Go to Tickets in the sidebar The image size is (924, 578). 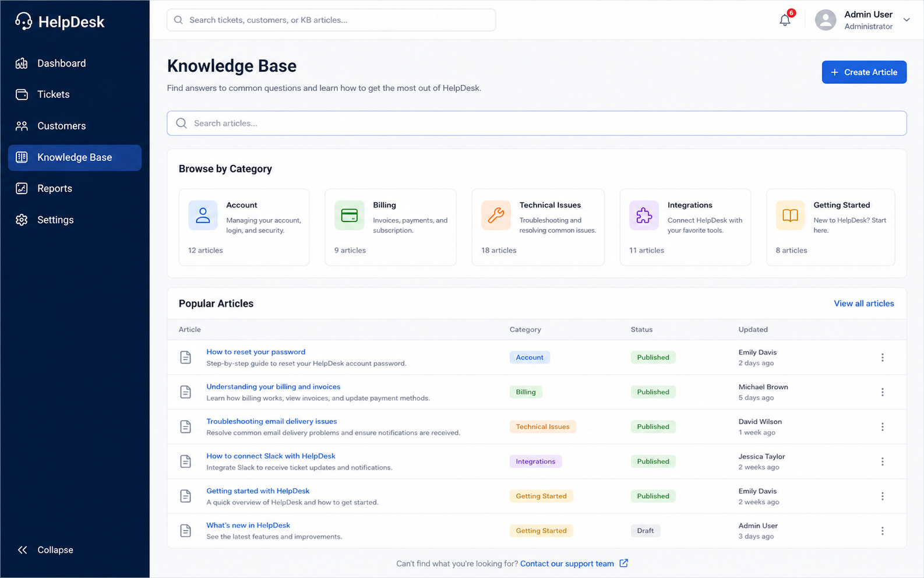[x=75, y=94]
